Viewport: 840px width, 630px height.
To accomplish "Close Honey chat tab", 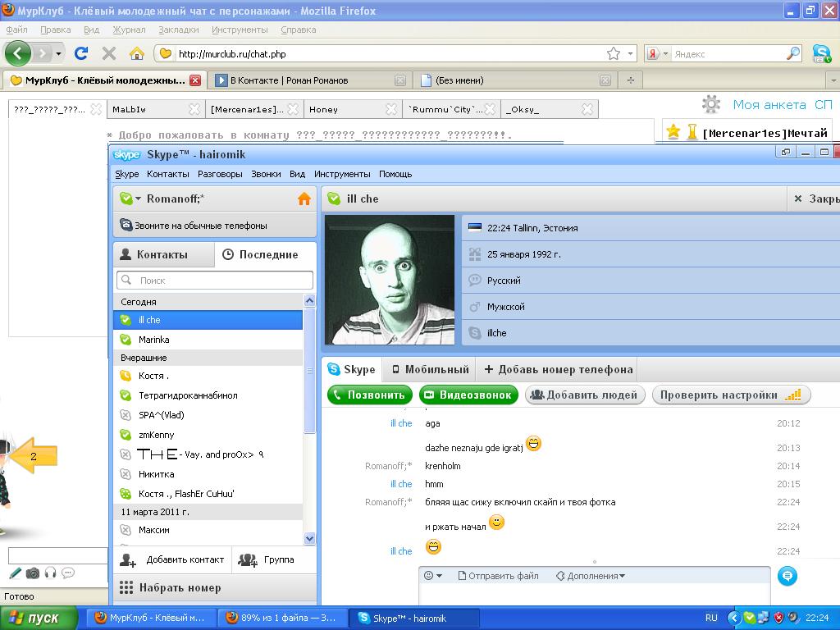I will [391, 109].
